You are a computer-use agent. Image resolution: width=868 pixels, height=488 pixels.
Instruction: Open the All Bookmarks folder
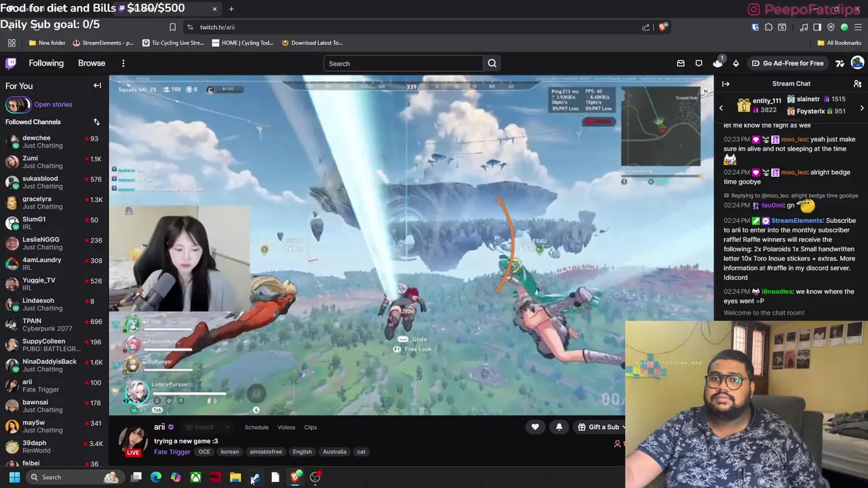point(839,43)
